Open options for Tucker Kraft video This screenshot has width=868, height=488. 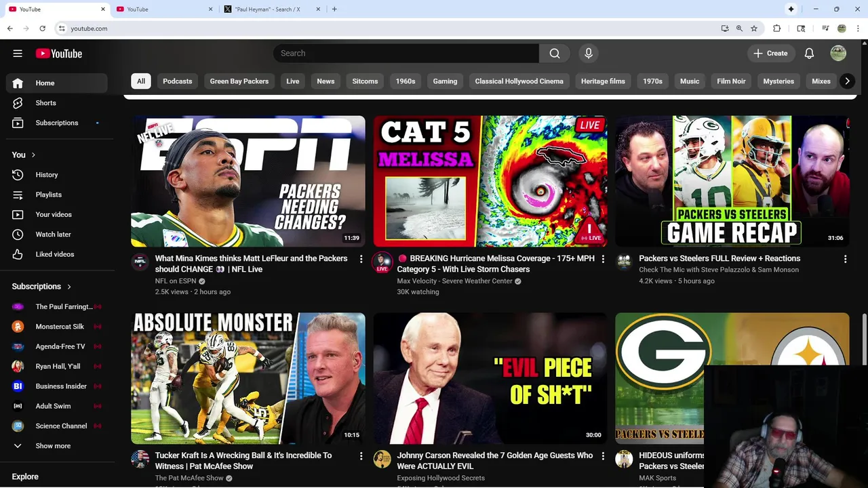point(361,456)
